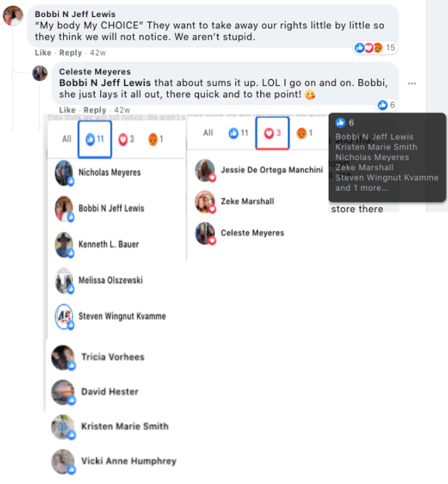Select the 11 likes tab in left panel
Viewport: 448px width, 484px height.
coord(95,140)
